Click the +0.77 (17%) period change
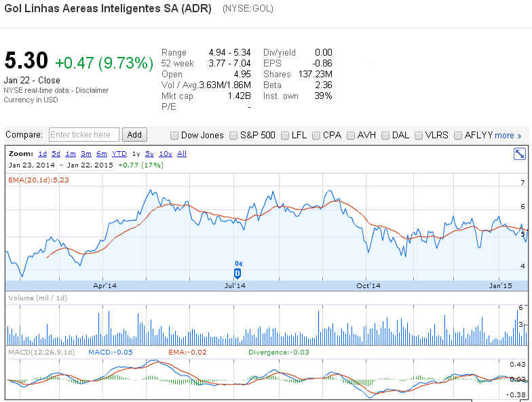Viewport: 532px width, 402px height. click(x=141, y=165)
